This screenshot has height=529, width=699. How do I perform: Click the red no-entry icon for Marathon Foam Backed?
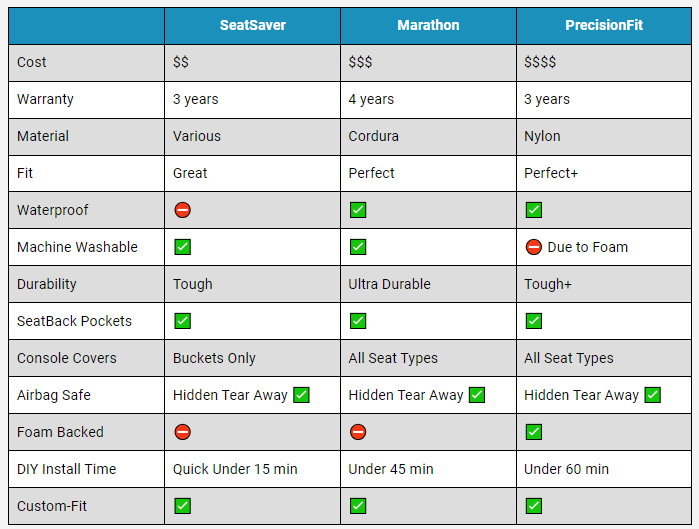[x=358, y=432]
